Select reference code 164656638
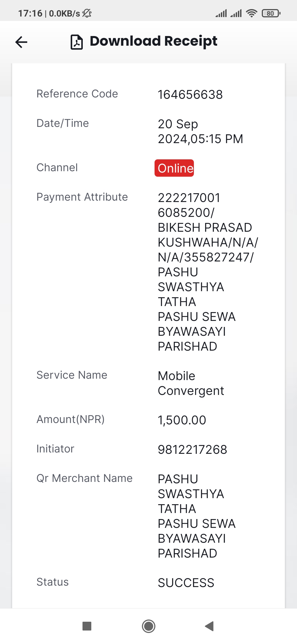Screen dimensions: 297x644 tap(190, 95)
